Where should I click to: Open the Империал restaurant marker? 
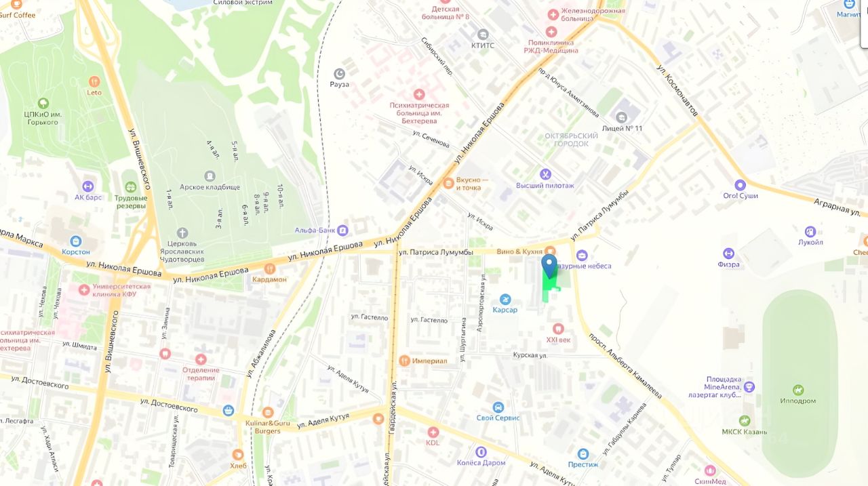click(404, 361)
